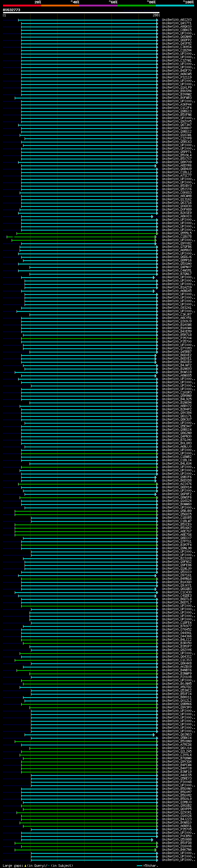Select the UniRef100_Q8H709 label

tap(177, 162)
